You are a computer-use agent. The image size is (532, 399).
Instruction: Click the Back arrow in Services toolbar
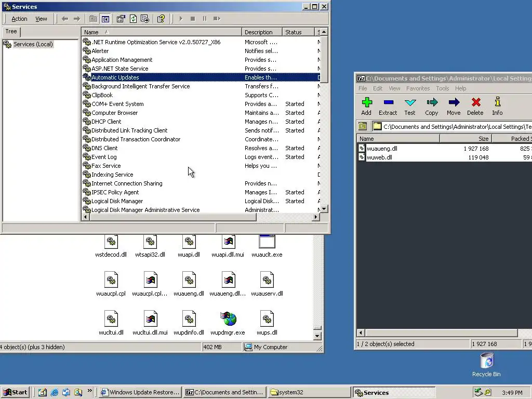click(65, 19)
